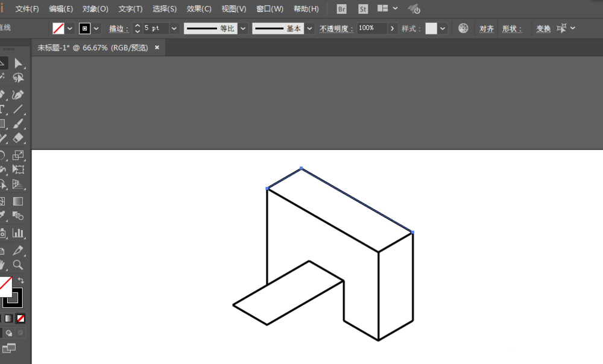Select the Zoom magnifier tool
Image resolution: width=603 pixels, height=364 pixels.
[x=17, y=265]
